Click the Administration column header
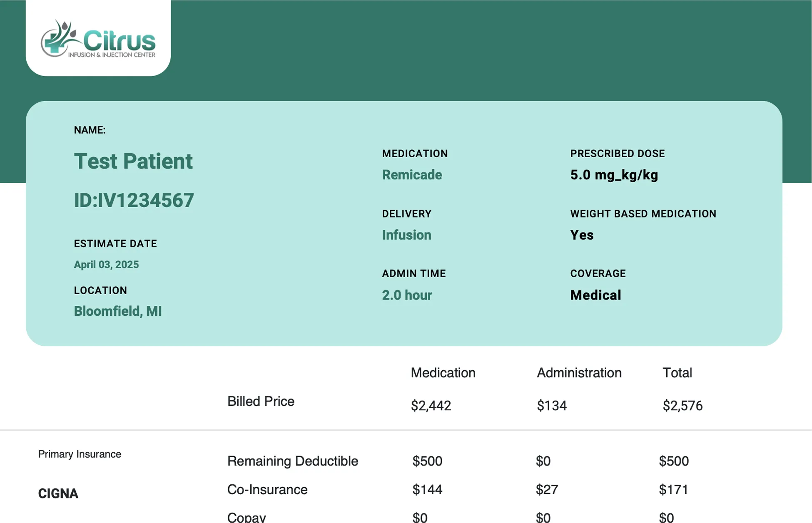 (x=579, y=373)
